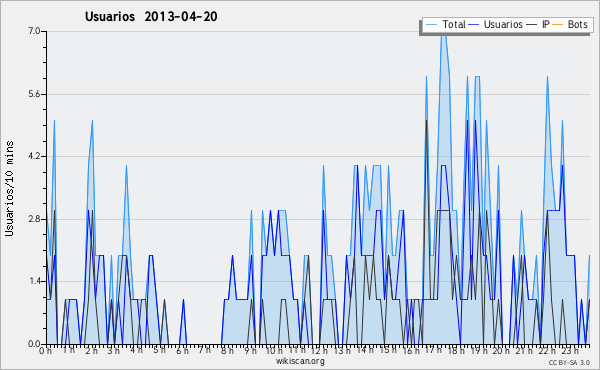This screenshot has width=600, height=370.
Task: Click the 1.4 y-axis value
Action: click(x=34, y=281)
